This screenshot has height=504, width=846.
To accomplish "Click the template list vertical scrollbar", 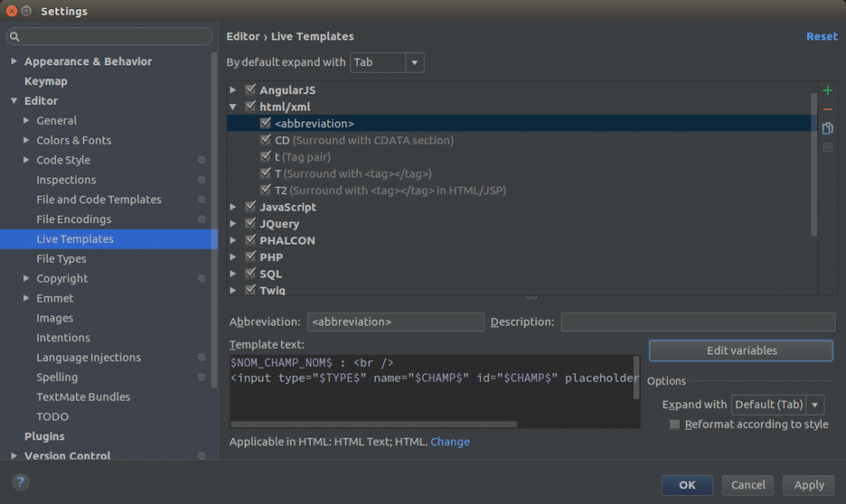I will coord(814,164).
